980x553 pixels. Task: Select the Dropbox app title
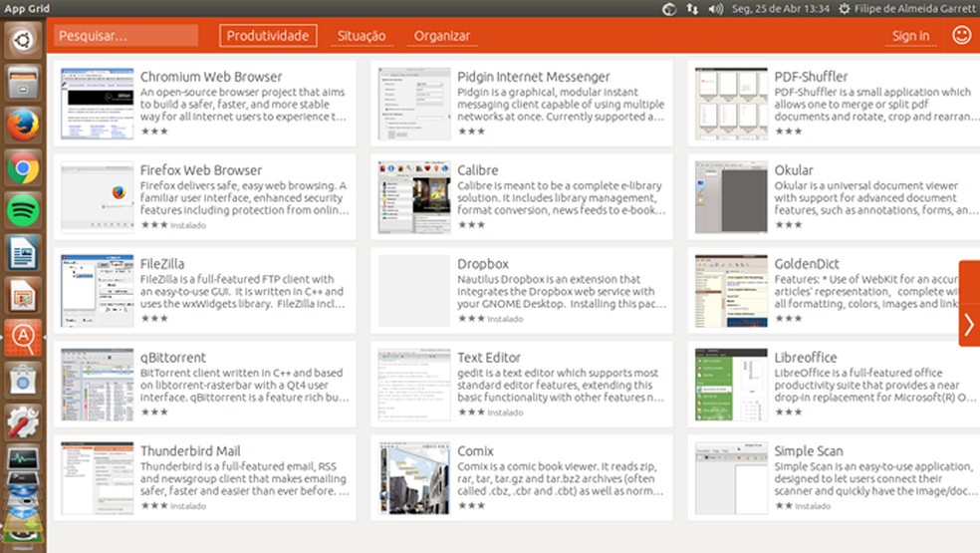coord(483,264)
